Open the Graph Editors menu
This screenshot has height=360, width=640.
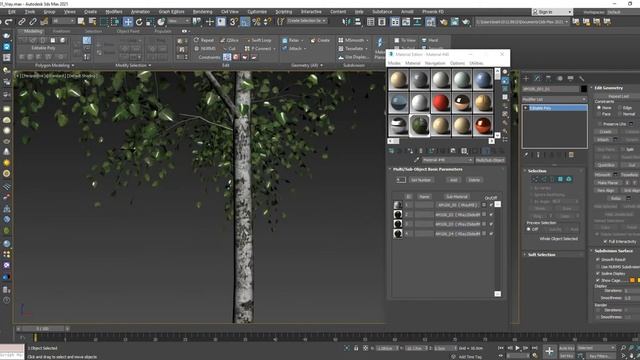[171, 12]
